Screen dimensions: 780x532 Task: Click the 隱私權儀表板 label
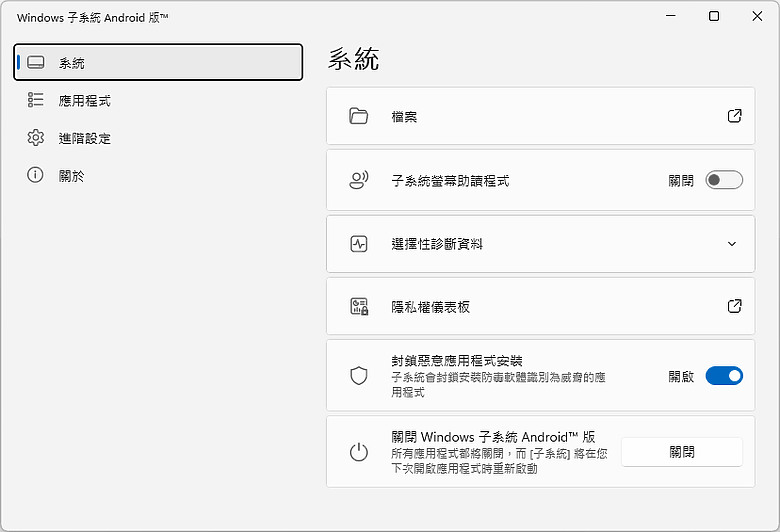point(430,307)
